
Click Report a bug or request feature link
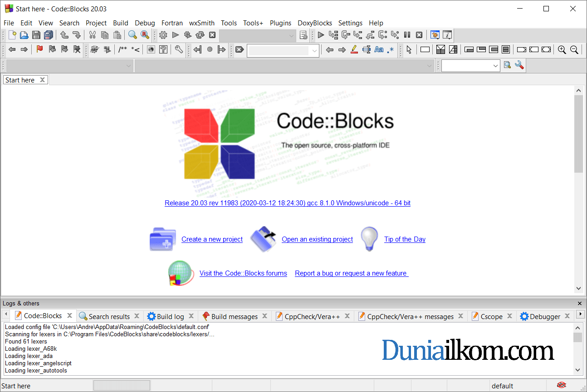352,273
